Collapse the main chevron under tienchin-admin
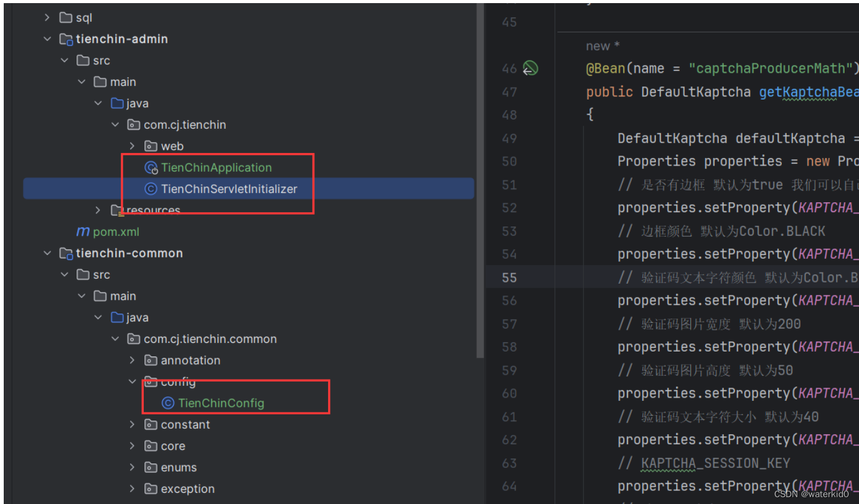Image resolution: width=859 pixels, height=504 pixels. click(x=82, y=82)
